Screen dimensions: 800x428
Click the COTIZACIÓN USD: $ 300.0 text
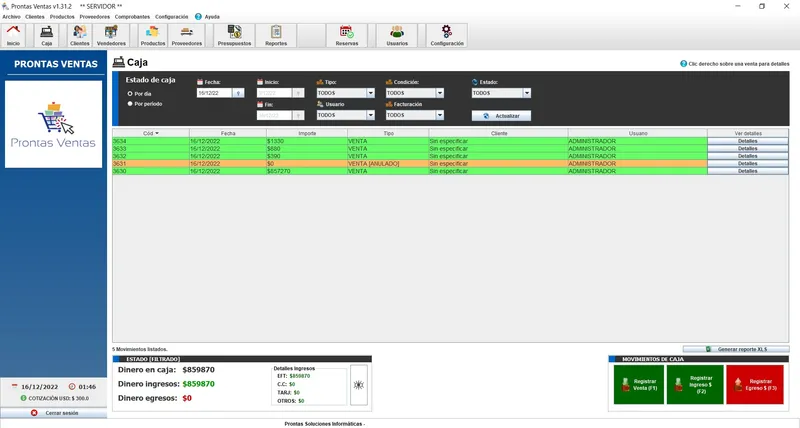pos(58,398)
